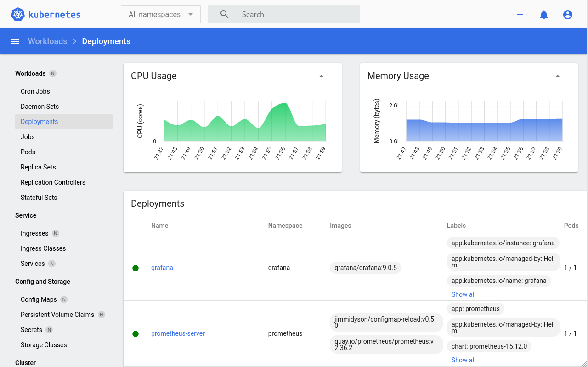588x367 pixels.
Task: Click the grafana/grafana:9.0.5 image chip
Action: 366,268
